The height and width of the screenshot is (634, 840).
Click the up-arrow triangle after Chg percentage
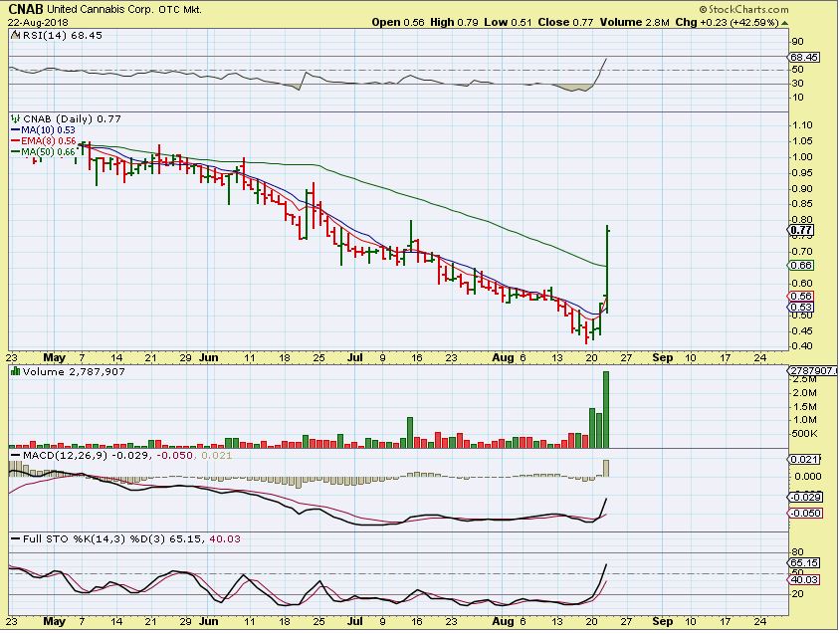coord(785,23)
